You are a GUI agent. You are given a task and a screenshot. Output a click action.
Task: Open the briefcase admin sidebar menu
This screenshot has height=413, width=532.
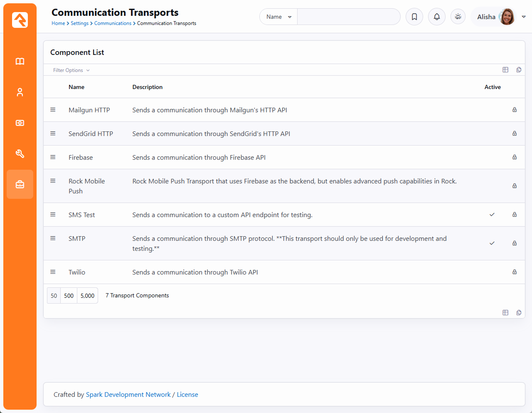tap(20, 184)
